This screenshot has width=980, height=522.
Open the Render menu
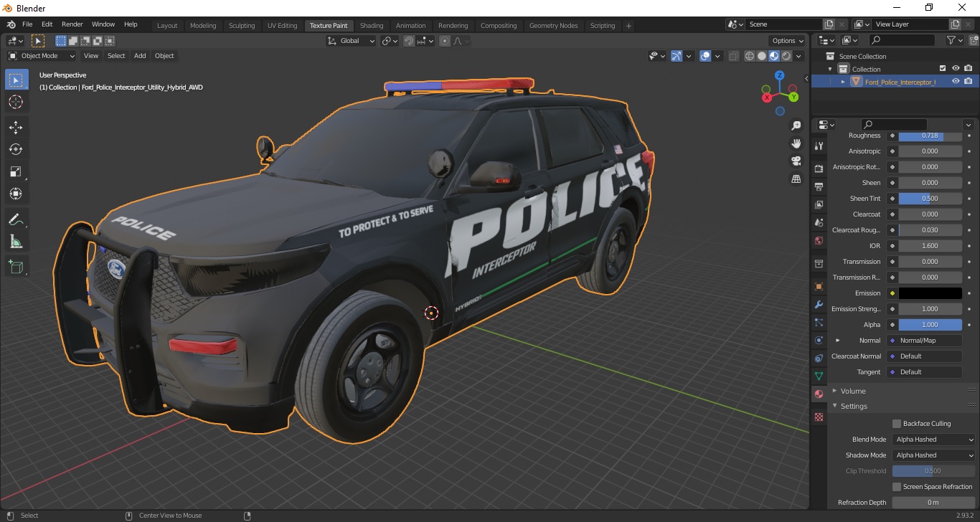click(x=72, y=24)
